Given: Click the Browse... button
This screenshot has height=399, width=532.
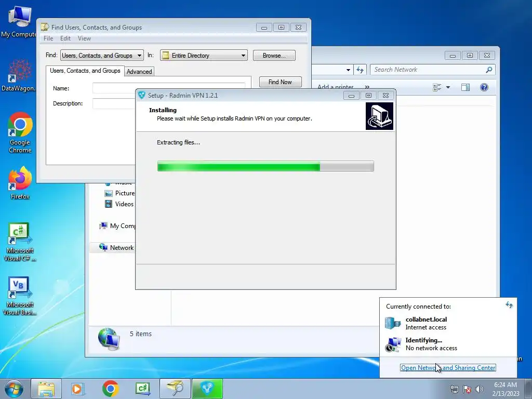Looking at the screenshot, I should click(274, 55).
